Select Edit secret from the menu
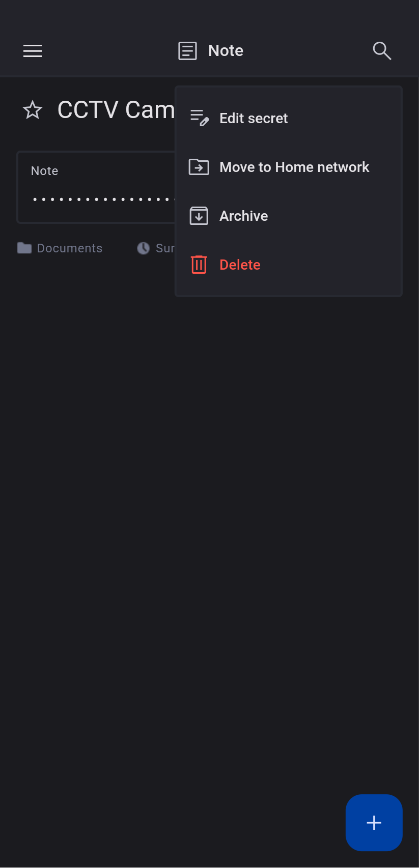419x868 pixels. tap(289, 118)
